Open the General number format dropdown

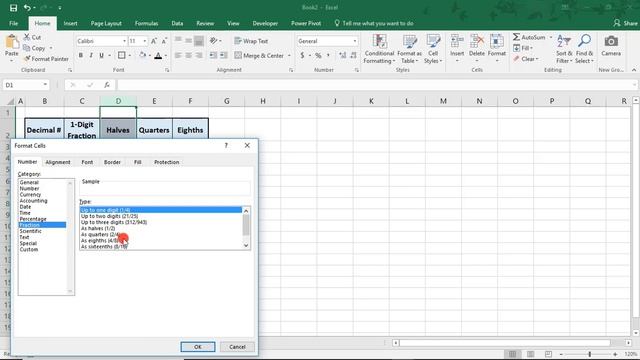point(355,41)
